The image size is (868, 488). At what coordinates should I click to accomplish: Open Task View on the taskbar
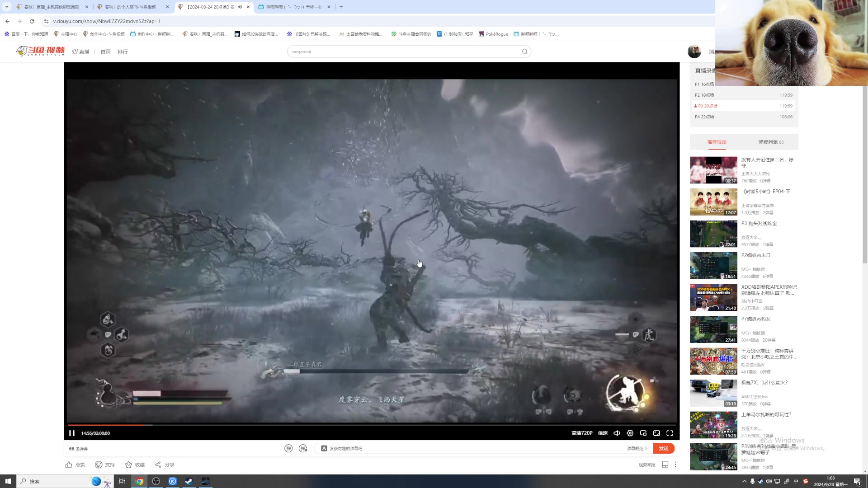click(122, 481)
